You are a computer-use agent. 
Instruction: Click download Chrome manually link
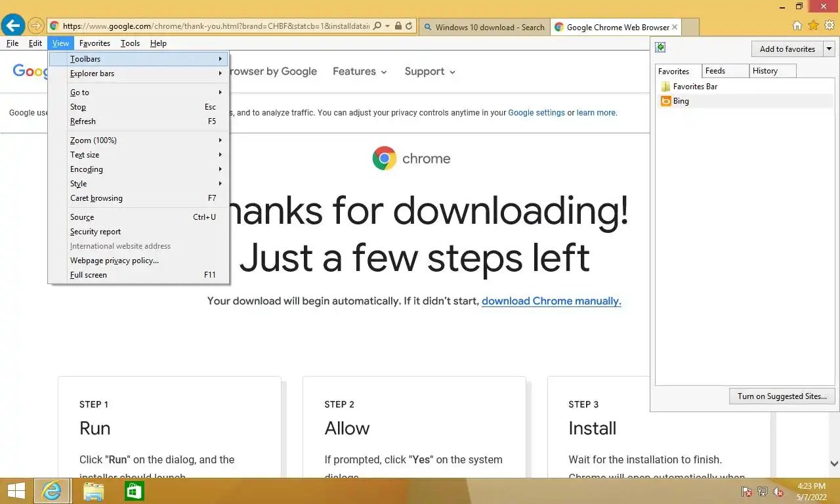(x=551, y=301)
